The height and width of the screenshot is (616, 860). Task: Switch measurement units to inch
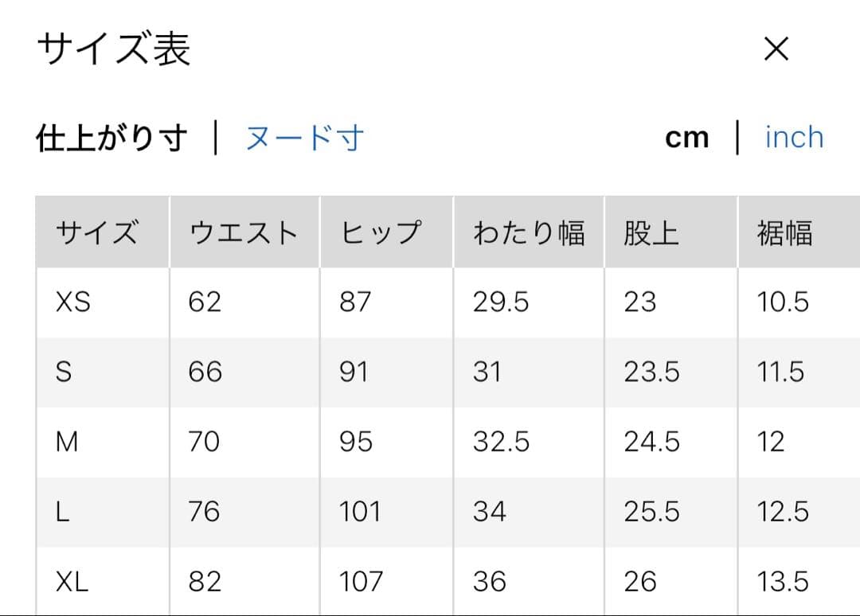click(794, 138)
